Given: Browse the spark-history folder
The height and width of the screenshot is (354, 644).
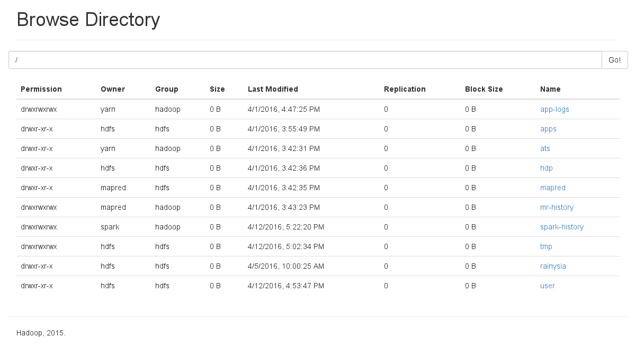Looking at the screenshot, I should click(x=561, y=227).
